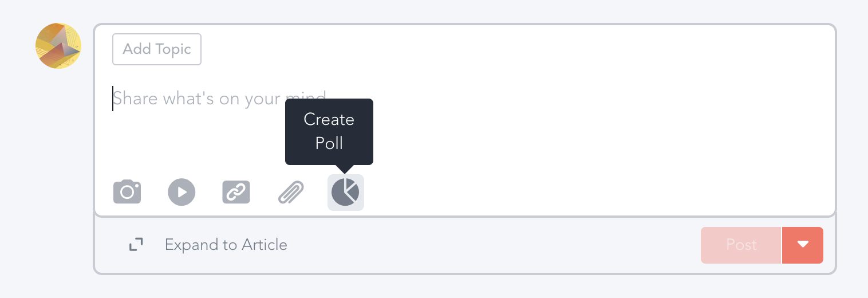
Task: Click the user profile avatar
Action: tap(58, 46)
